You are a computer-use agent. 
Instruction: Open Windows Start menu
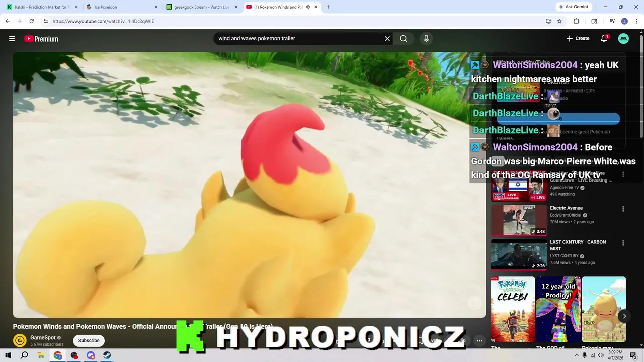[x=8, y=355]
